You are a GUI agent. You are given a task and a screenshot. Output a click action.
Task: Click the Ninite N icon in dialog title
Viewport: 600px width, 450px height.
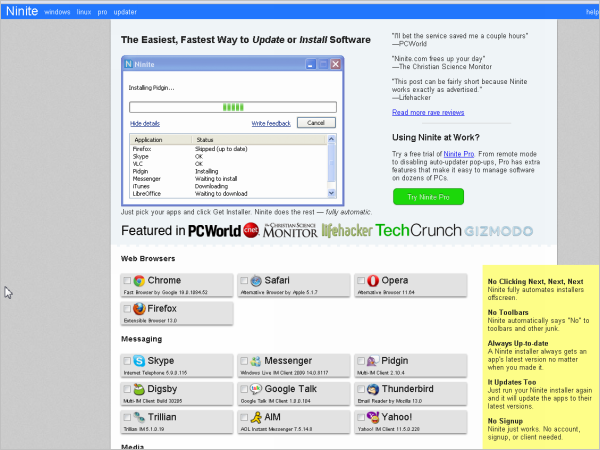[129, 64]
